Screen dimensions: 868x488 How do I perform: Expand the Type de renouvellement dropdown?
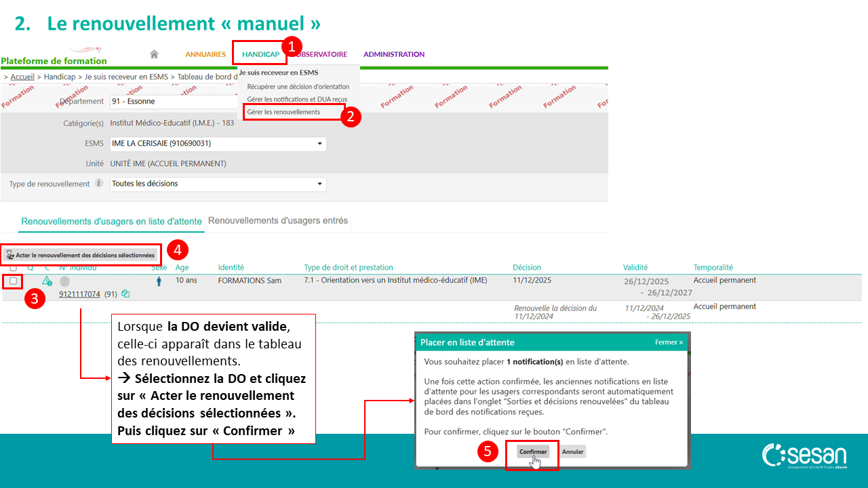pyautogui.click(x=218, y=184)
